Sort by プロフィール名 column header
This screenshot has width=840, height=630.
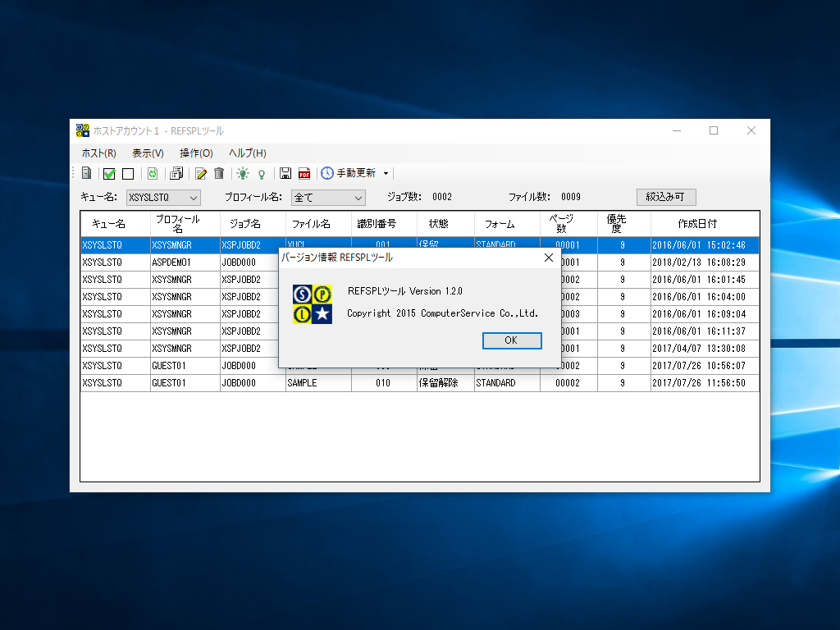(x=185, y=224)
